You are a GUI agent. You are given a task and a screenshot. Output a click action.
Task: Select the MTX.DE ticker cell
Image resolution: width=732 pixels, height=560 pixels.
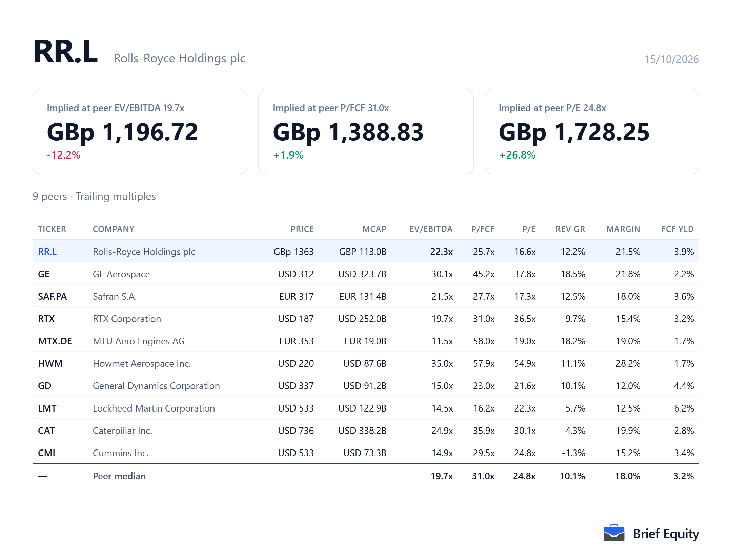click(55, 341)
